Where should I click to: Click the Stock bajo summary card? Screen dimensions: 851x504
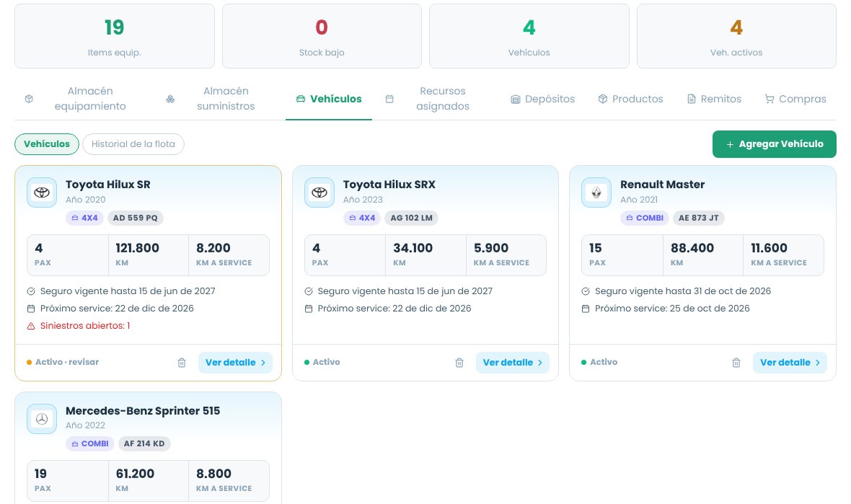[x=322, y=36]
